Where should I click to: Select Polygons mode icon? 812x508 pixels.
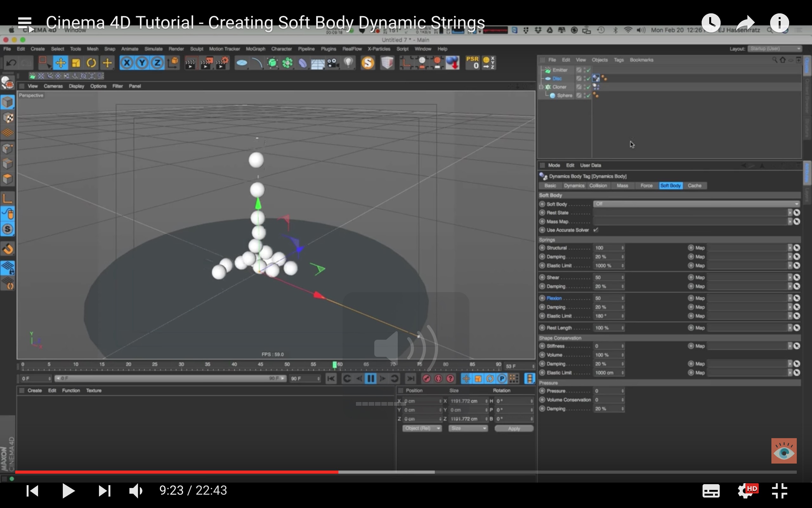(8, 179)
